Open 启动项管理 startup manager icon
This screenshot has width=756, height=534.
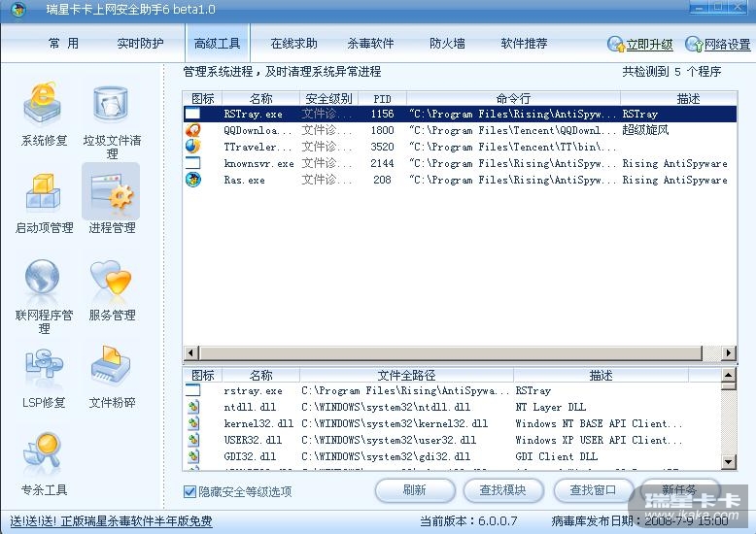pyautogui.click(x=44, y=193)
